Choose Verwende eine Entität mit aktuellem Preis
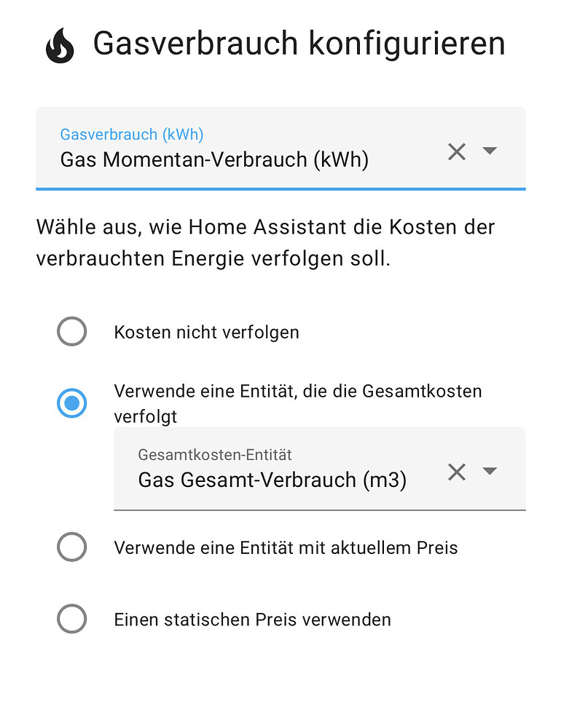 point(71,547)
